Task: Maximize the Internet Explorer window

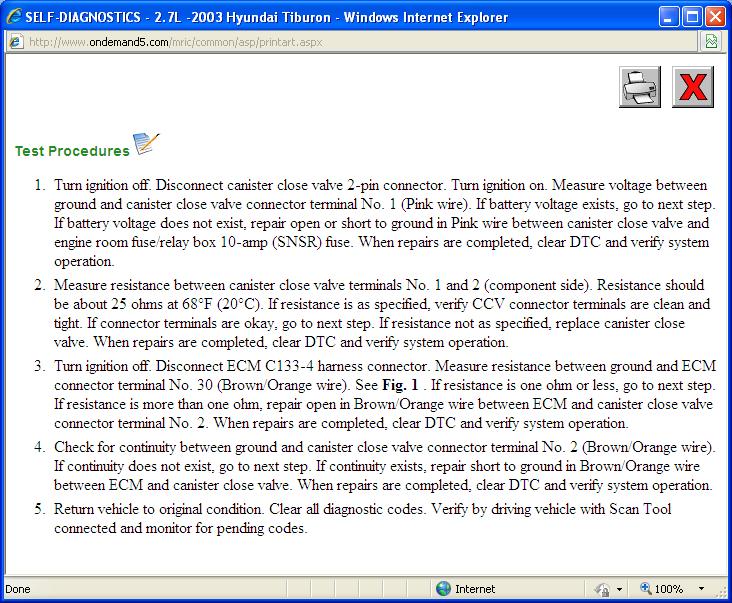Action: [692, 18]
